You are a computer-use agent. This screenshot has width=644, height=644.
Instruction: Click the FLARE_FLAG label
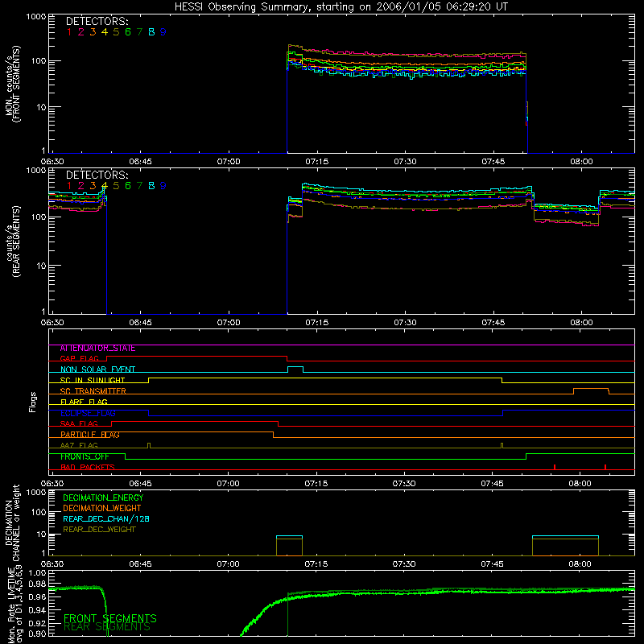pos(84,402)
